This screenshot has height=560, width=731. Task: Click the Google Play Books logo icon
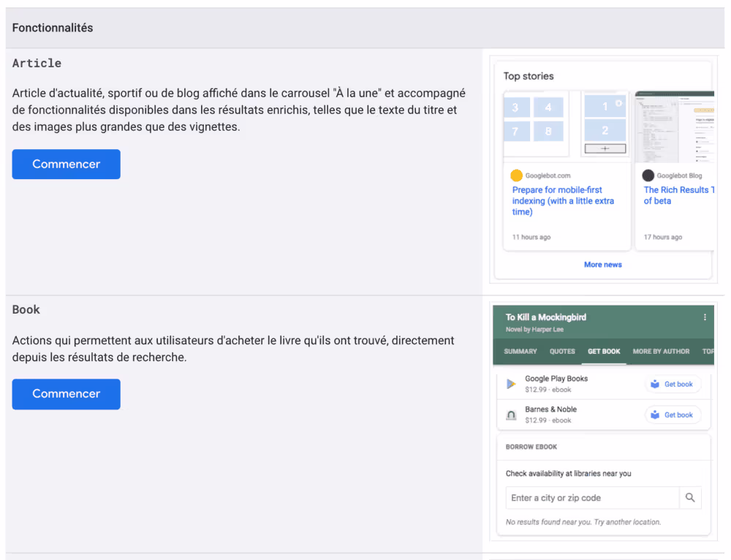pyautogui.click(x=511, y=384)
